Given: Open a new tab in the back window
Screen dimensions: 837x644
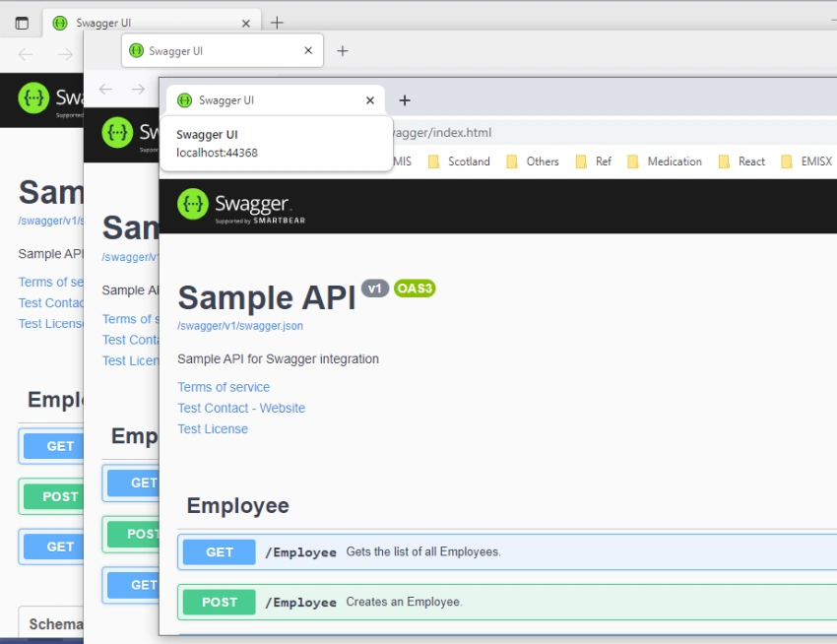Looking at the screenshot, I should coord(277,23).
